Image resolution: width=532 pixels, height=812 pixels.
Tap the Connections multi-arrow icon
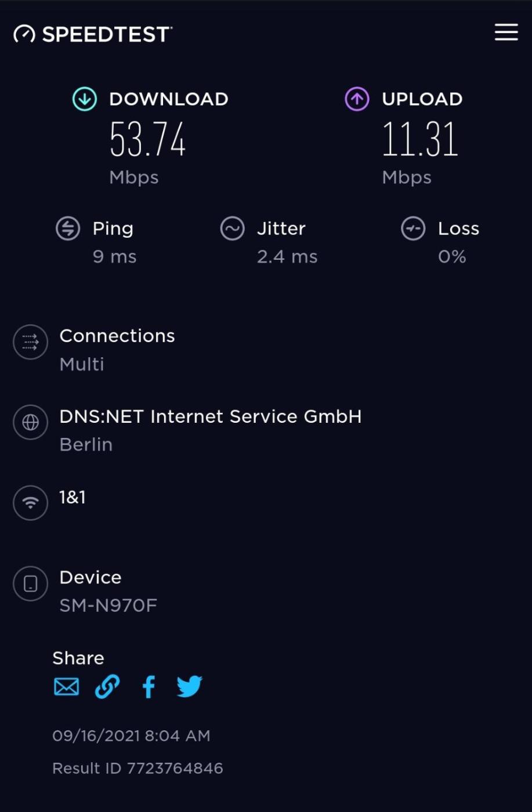coord(31,342)
